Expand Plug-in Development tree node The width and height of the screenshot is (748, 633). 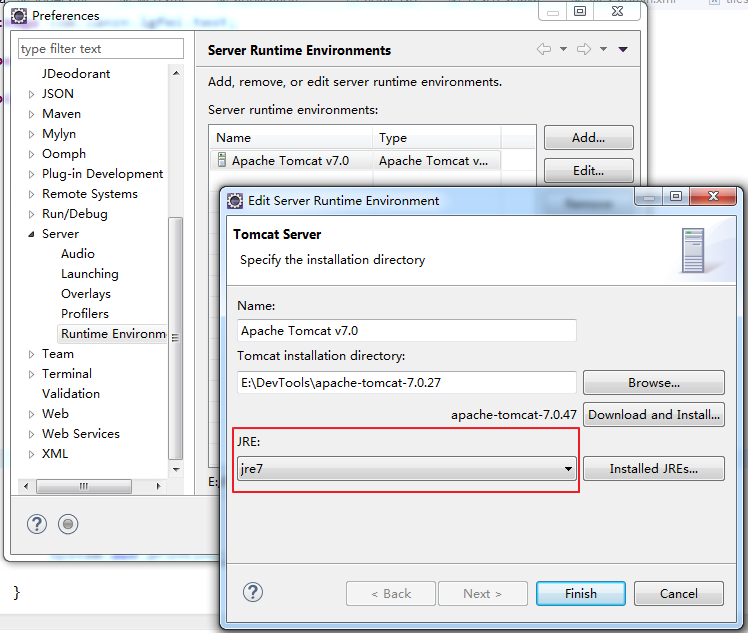coord(31,175)
